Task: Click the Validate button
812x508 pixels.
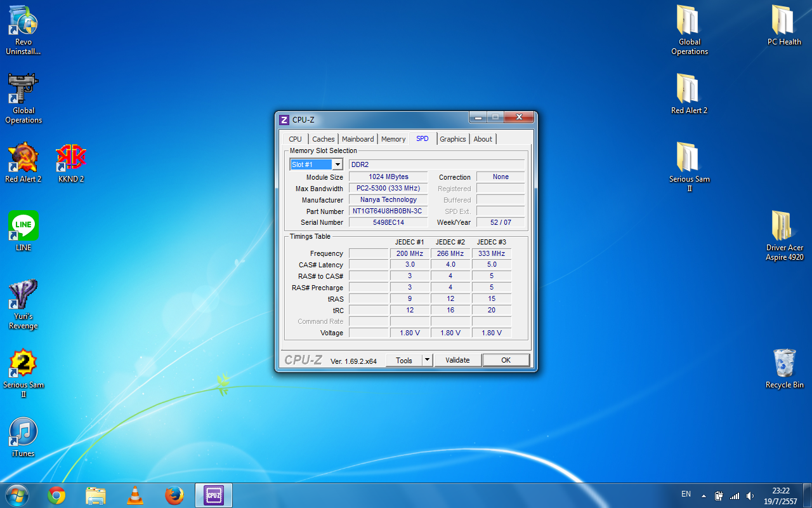Action: 457,360
